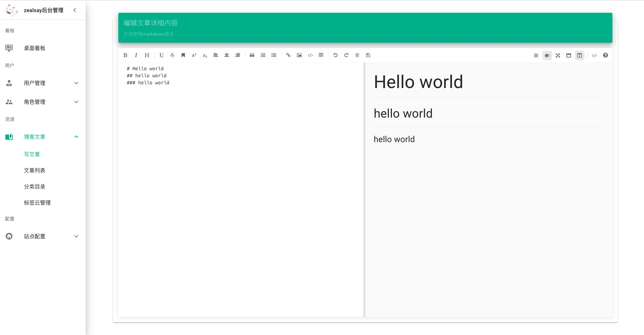
Task: Click the site configuration home icon
Action: coord(9,236)
